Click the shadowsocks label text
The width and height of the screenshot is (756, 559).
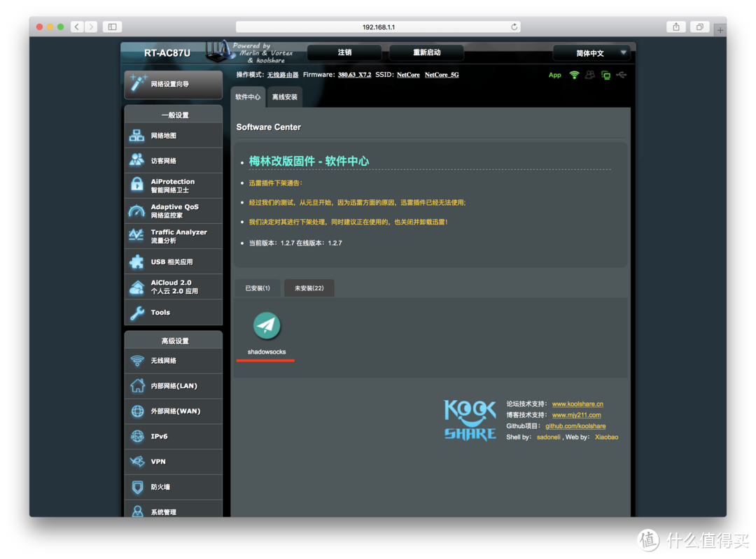[267, 352]
